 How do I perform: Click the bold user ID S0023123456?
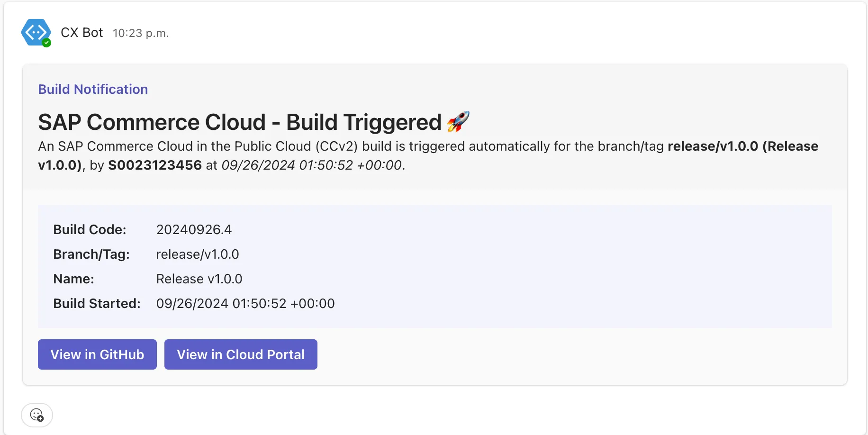155,165
